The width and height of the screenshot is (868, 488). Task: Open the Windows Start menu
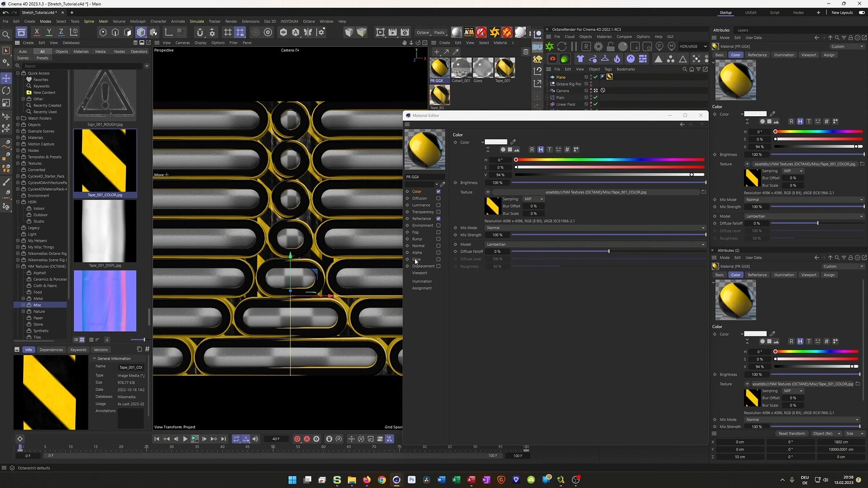pyautogui.click(x=292, y=479)
